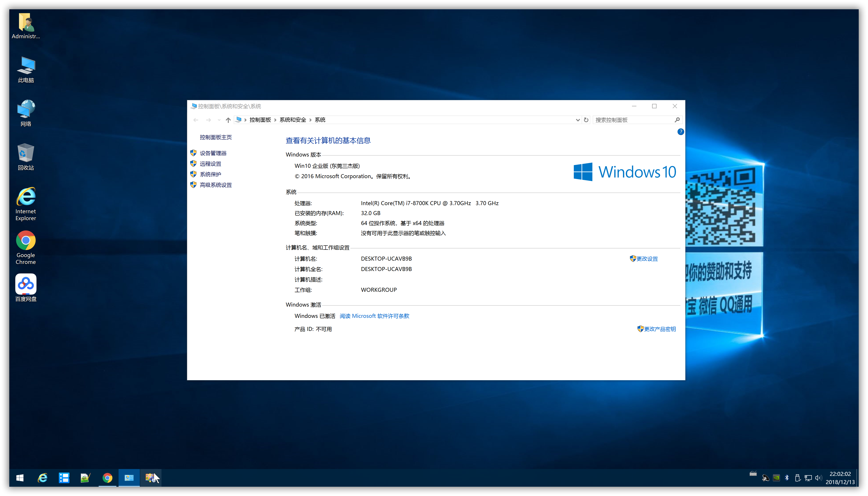Expand the address bar history dropdown
The height and width of the screenshot is (496, 868).
[578, 120]
